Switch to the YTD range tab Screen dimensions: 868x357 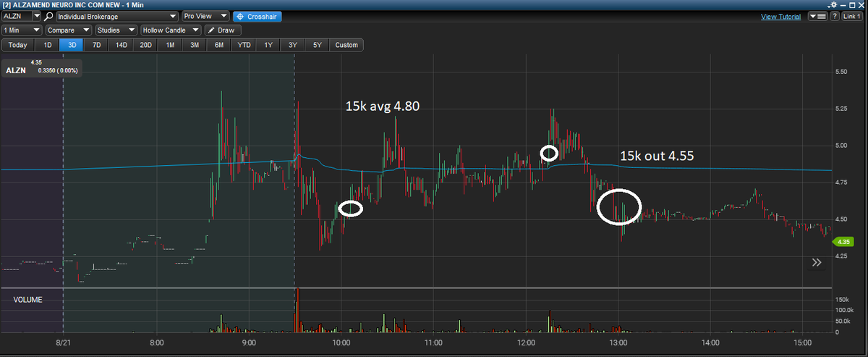coord(244,45)
